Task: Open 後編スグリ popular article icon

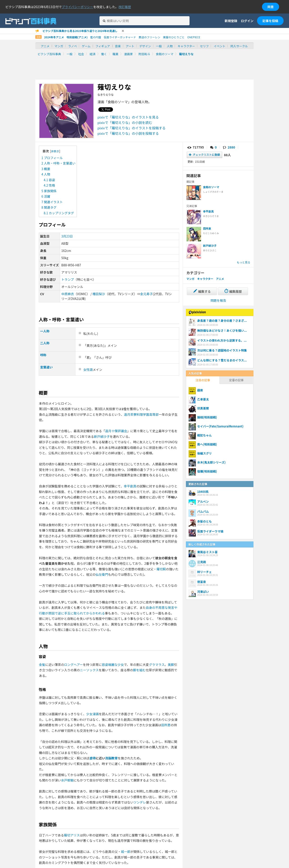Action: 192,454
